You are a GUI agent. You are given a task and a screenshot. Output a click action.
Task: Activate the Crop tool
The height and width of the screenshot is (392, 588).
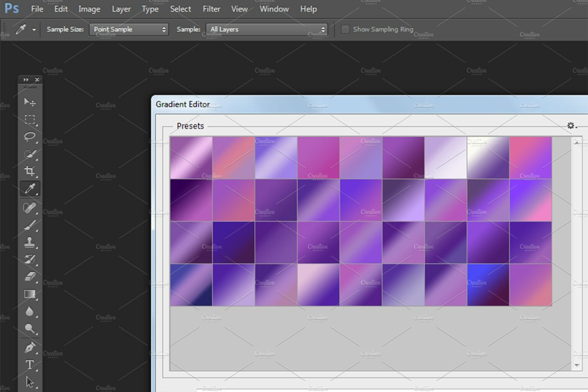tap(29, 171)
